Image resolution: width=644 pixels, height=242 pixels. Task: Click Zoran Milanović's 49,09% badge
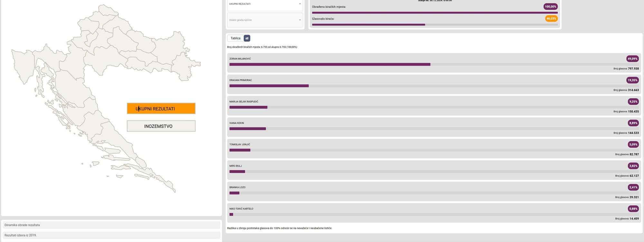(632, 59)
